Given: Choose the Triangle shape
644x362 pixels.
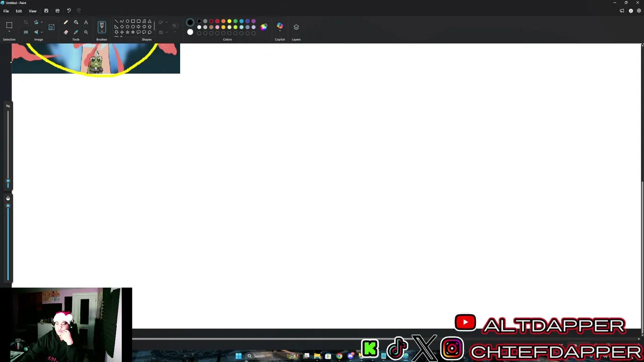Looking at the screenshot, I should [149, 22].
